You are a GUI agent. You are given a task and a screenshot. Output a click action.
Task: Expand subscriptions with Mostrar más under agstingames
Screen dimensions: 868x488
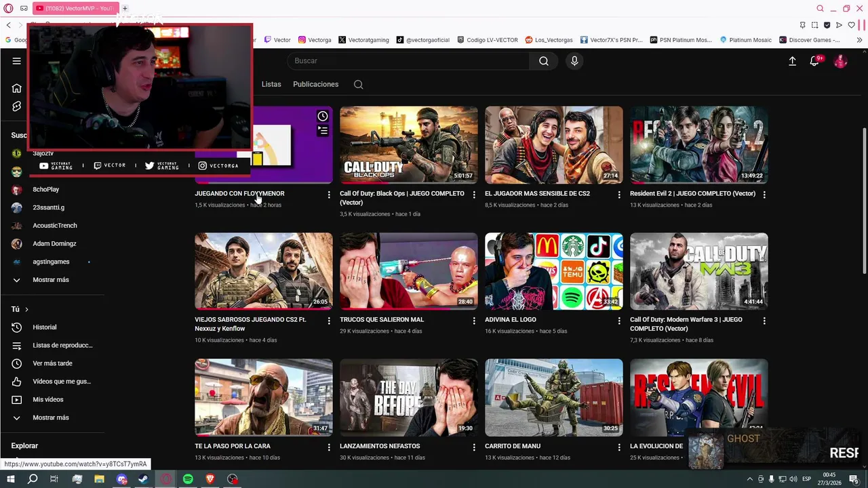click(52, 280)
